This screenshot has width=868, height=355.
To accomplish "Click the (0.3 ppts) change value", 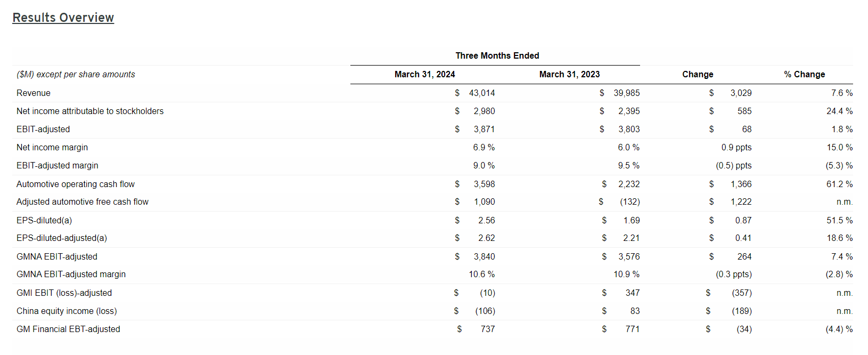I will tap(733, 275).
